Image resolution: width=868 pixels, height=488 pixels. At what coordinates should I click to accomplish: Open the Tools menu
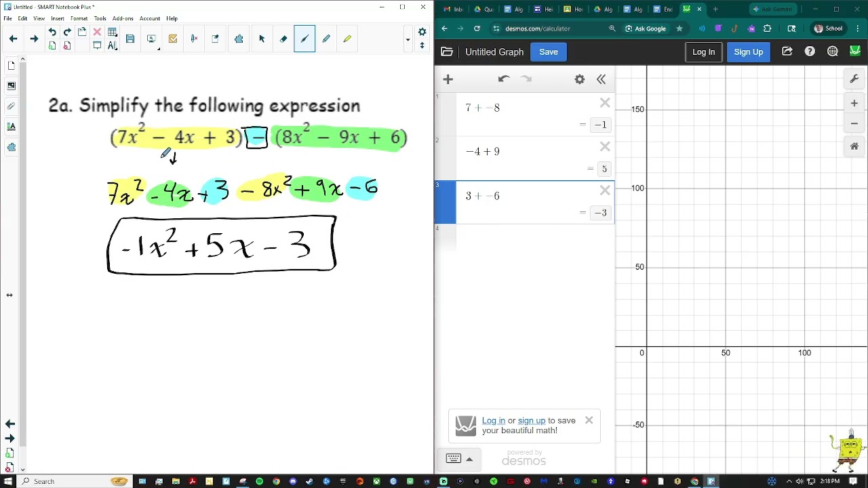pyautogui.click(x=100, y=18)
